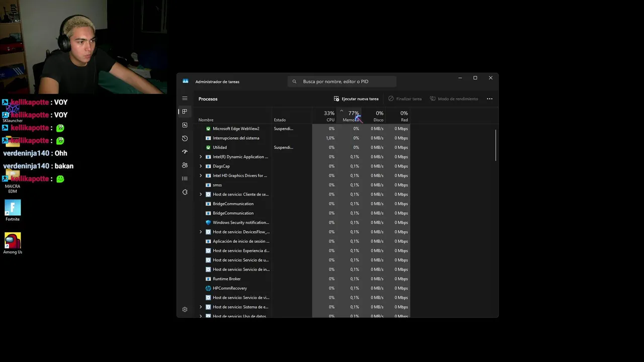Sort by the CPU 33% column
This screenshot has width=644, height=362.
325,116
